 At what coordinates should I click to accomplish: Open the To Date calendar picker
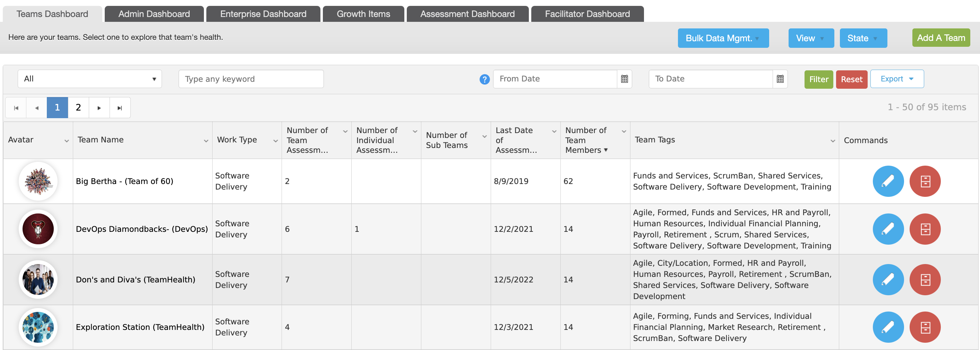pyautogui.click(x=780, y=79)
